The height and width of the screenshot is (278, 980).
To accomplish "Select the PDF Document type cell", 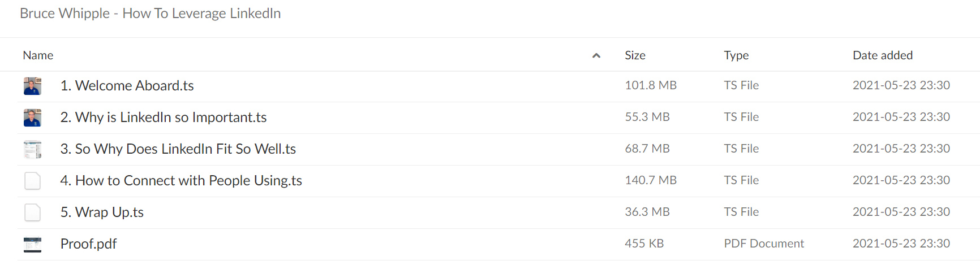I will (764, 244).
